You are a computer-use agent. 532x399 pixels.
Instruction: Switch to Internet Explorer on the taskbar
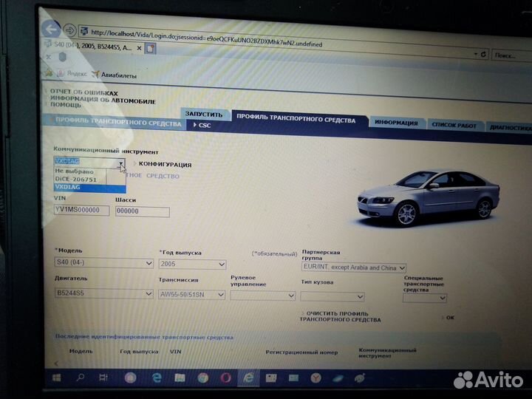click(249, 378)
